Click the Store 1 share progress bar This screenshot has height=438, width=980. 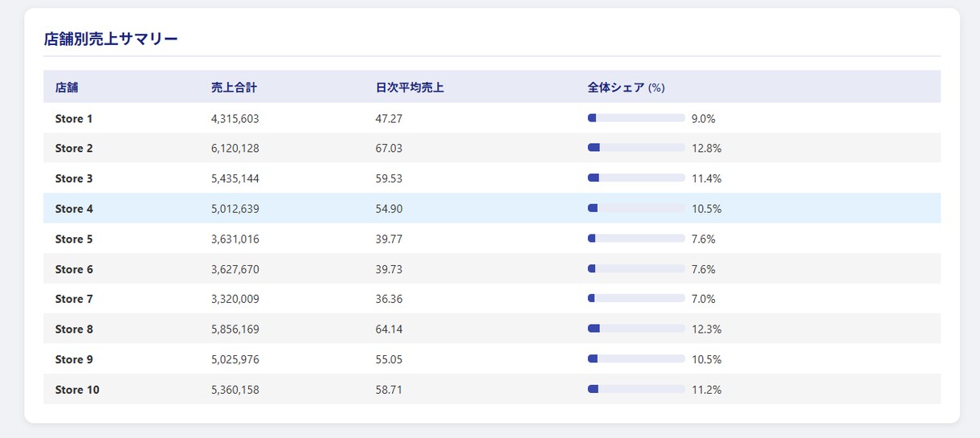pyautogui.click(x=636, y=118)
